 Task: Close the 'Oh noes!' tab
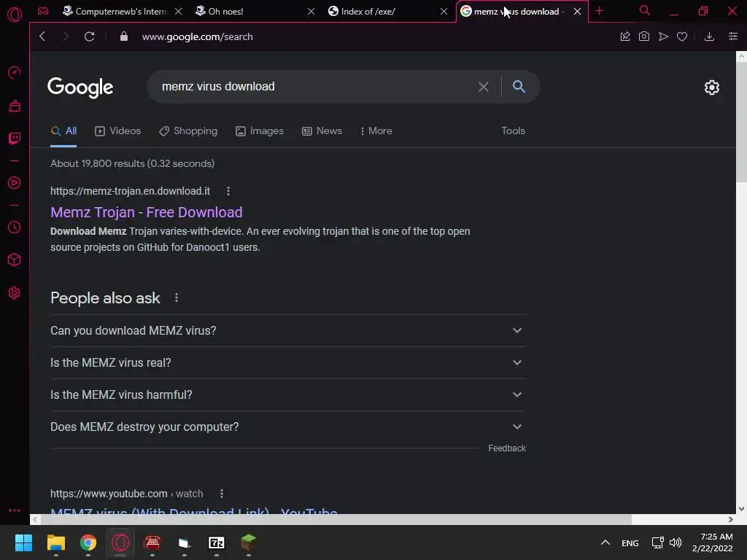311,12
